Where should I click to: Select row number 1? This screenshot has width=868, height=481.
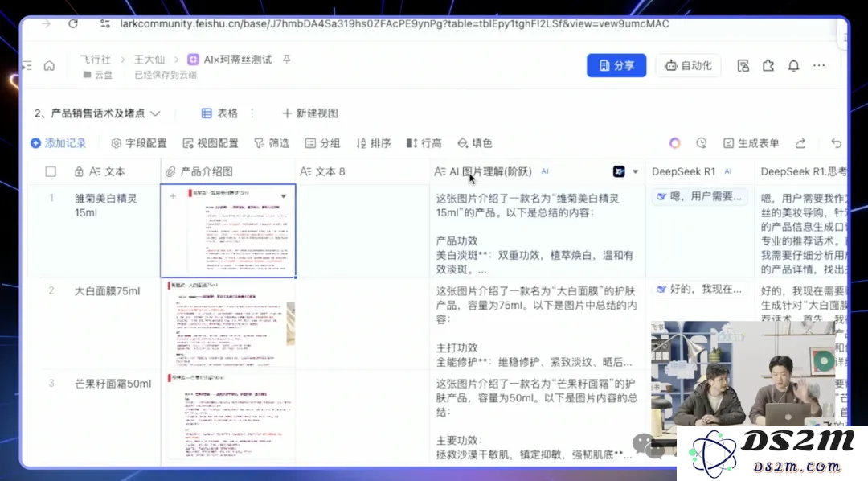pos(51,198)
